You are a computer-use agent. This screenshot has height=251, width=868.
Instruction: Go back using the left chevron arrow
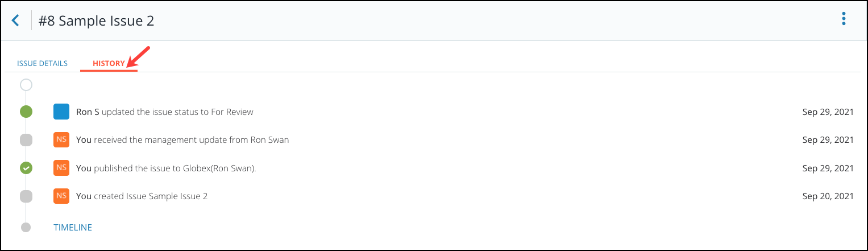15,21
